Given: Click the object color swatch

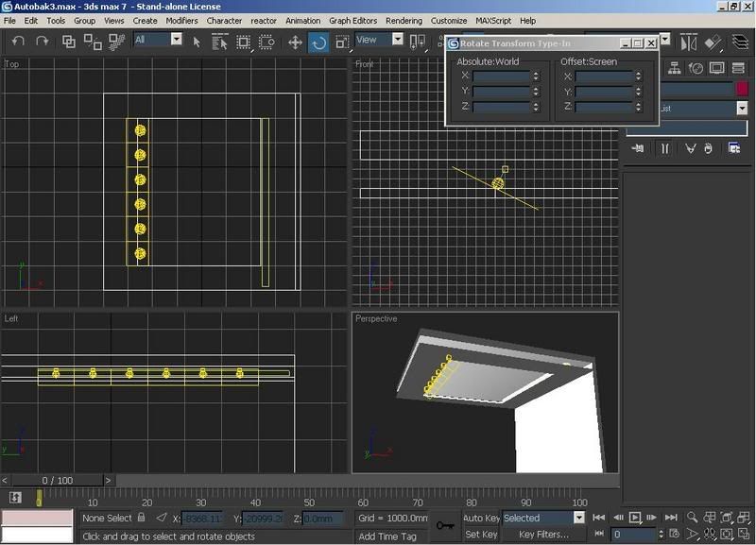Looking at the screenshot, I should (x=742, y=88).
